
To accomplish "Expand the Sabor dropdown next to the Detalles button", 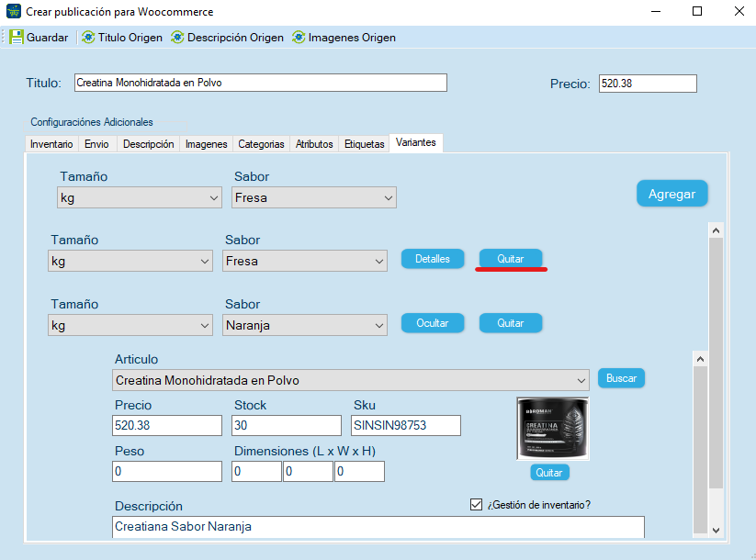I will (305, 261).
